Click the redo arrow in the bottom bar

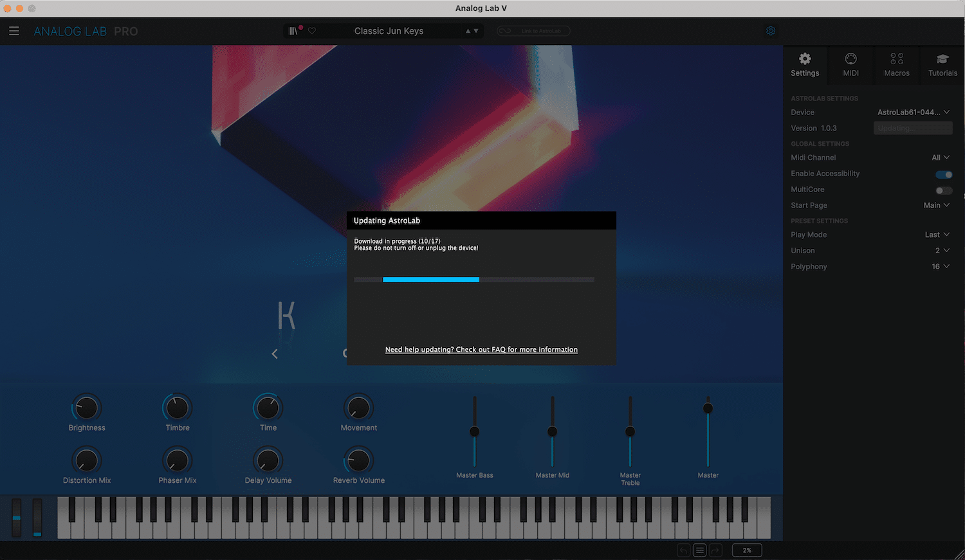[715, 550]
